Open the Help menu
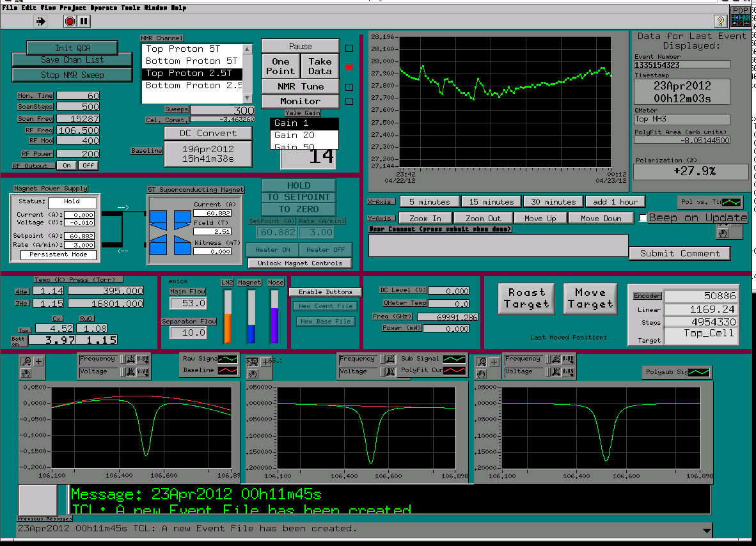The width and height of the screenshot is (756, 546). (x=178, y=8)
